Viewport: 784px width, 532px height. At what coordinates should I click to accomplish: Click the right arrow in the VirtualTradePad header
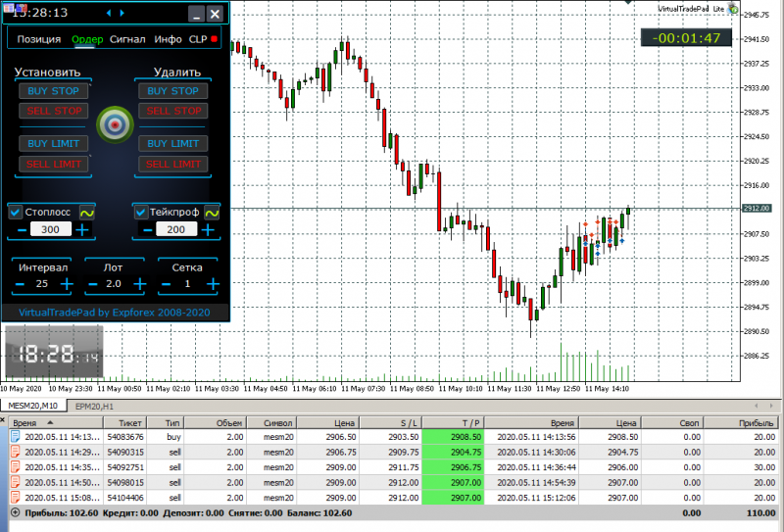click(122, 13)
